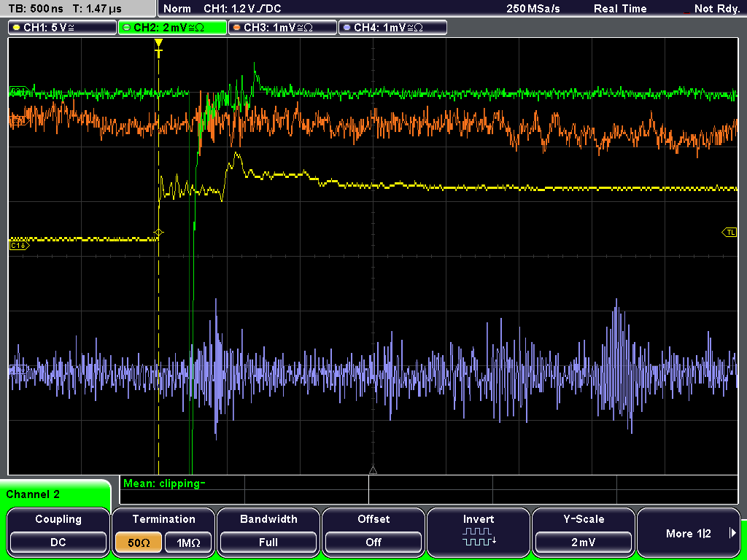Select the CH4: 1 mV channel tab
The height and width of the screenshot is (560, 747).
(x=392, y=28)
